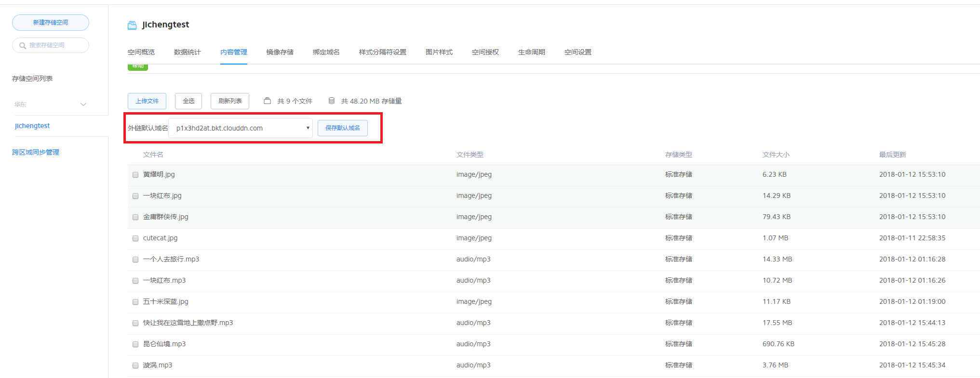Click the 上传文件 button

click(147, 101)
